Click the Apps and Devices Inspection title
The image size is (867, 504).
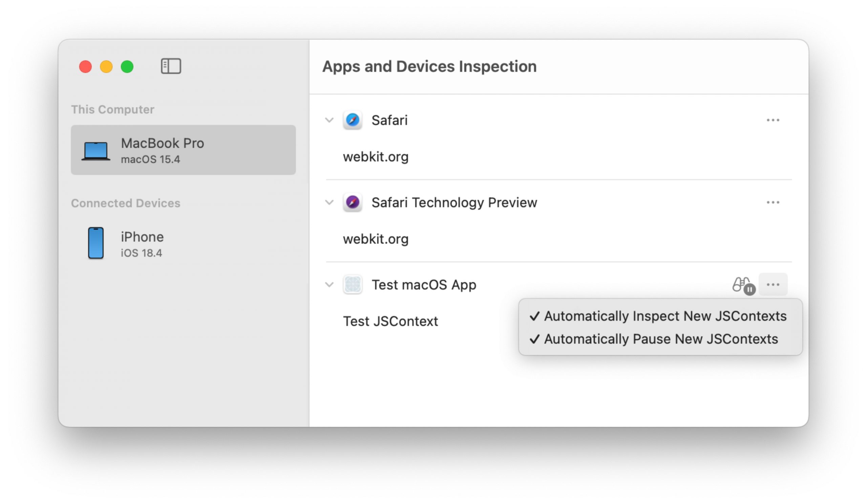(x=429, y=66)
